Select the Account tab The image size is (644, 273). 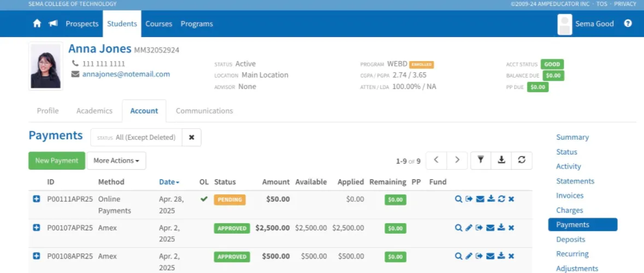point(144,111)
